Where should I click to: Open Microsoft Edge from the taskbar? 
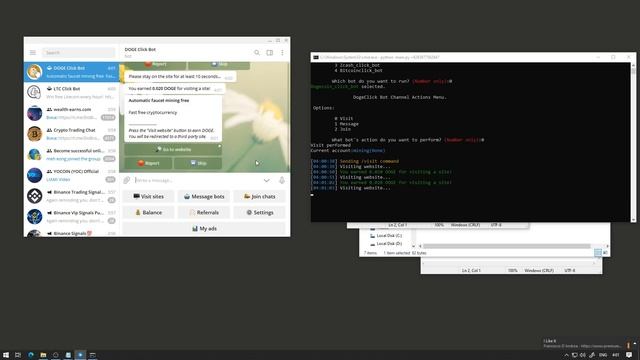click(31, 355)
